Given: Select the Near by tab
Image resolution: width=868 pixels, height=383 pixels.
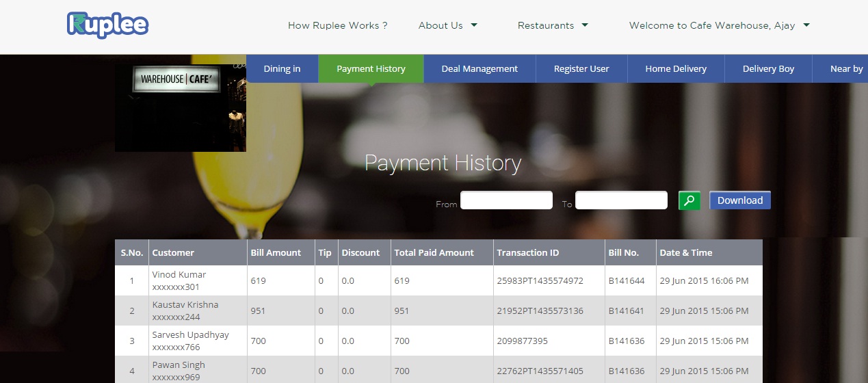Looking at the screenshot, I should coord(846,68).
